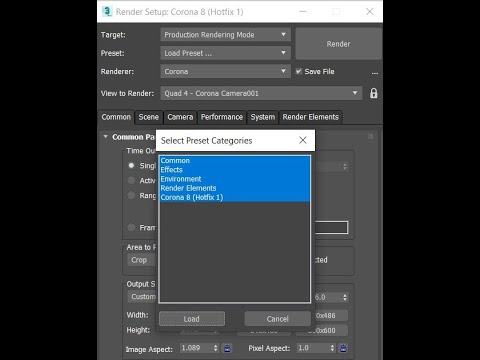Open the Target rendering mode dropdown
Image resolution: width=480 pixels, height=360 pixels.
tap(225, 35)
